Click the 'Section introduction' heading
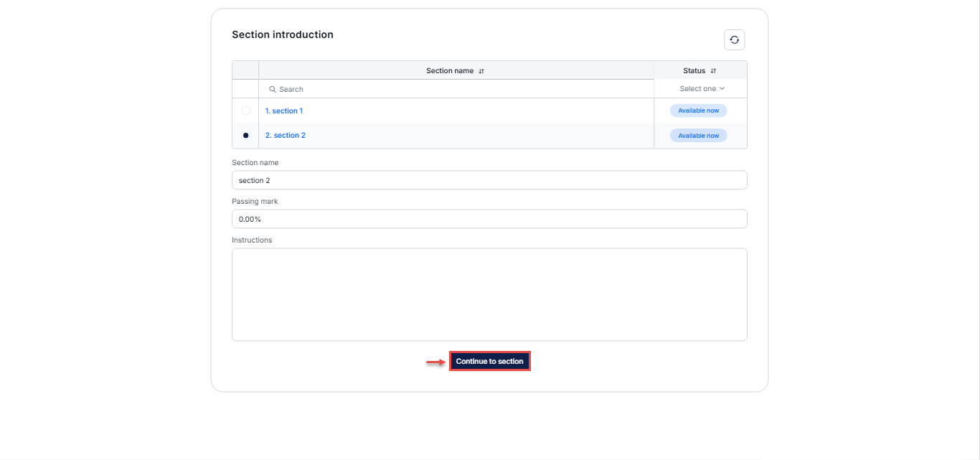The height and width of the screenshot is (460, 980). click(283, 34)
